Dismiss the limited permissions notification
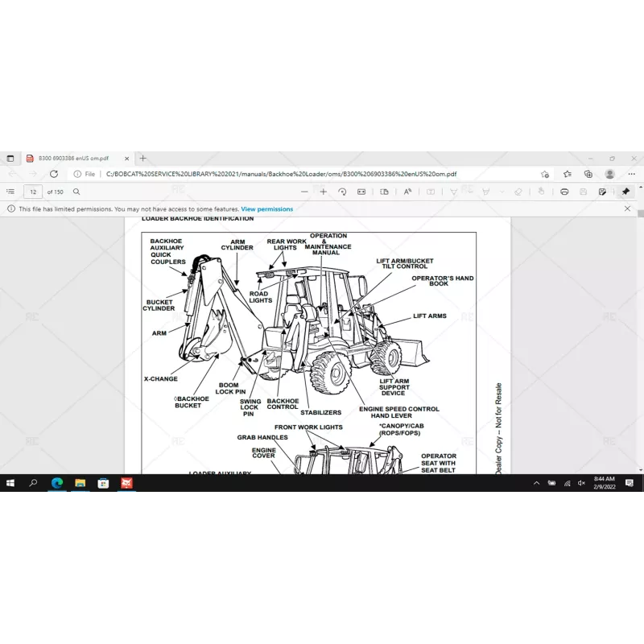Image resolution: width=644 pixels, height=644 pixels. pyautogui.click(x=627, y=208)
